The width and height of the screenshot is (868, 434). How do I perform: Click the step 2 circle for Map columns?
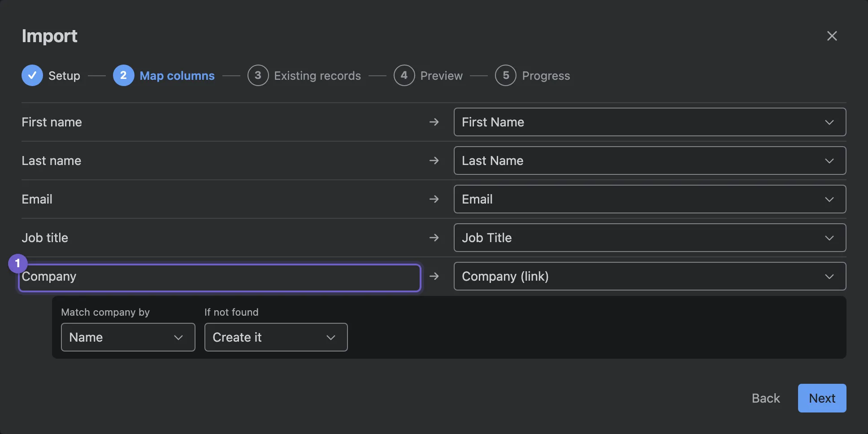click(124, 75)
